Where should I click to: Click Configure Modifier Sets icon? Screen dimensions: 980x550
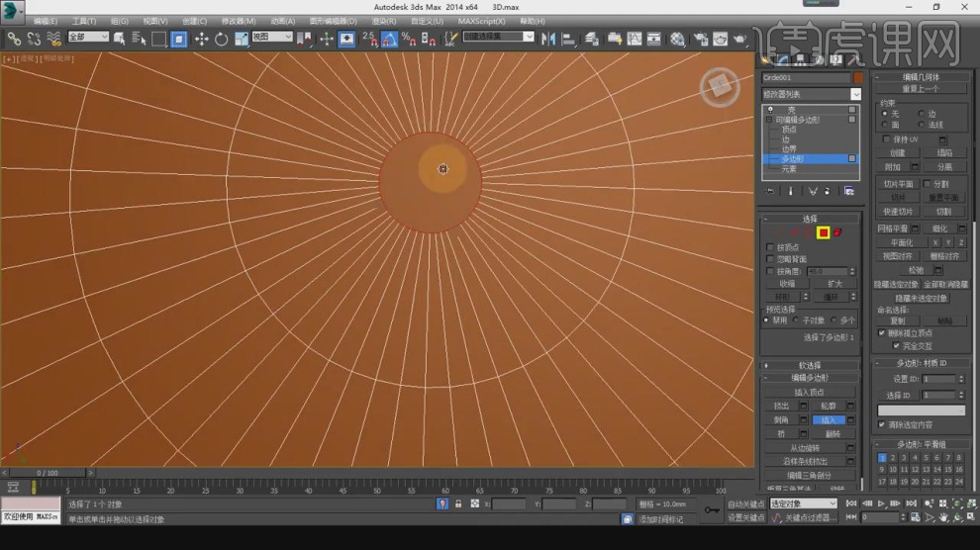click(x=848, y=191)
